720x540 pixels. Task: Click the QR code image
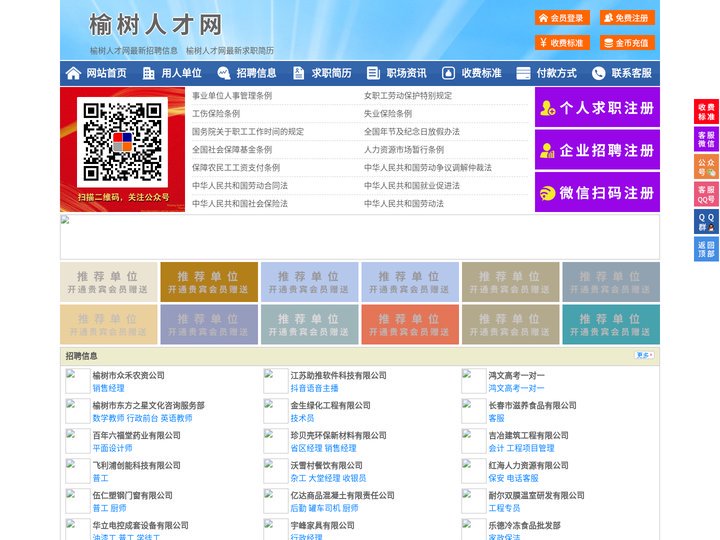point(122,142)
